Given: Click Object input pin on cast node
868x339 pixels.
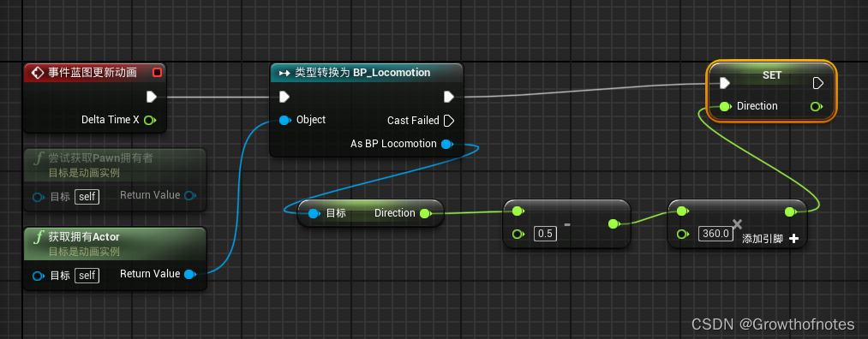Looking at the screenshot, I should tap(284, 120).
